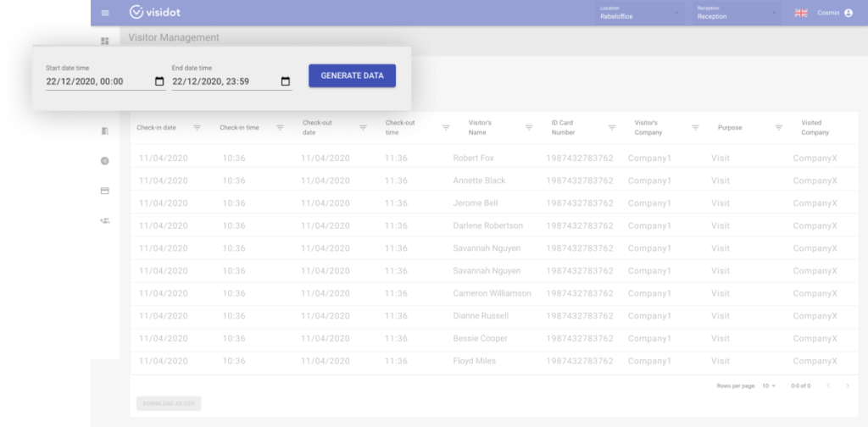This screenshot has width=868, height=427.
Task: Open the hamburger navigation menu
Action: coord(105,13)
